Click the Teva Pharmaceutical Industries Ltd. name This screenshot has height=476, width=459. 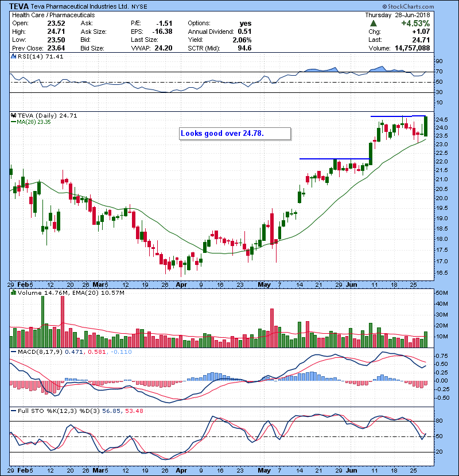(80, 6)
